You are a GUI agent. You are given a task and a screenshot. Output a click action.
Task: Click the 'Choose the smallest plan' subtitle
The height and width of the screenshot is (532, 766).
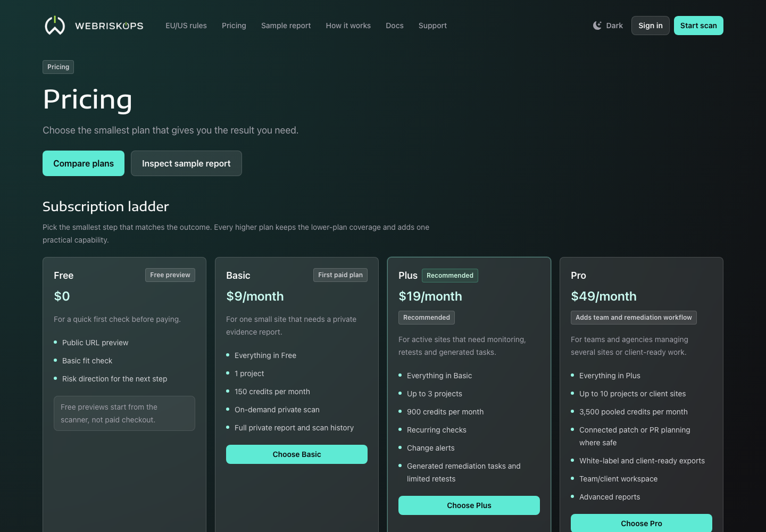pos(170,130)
